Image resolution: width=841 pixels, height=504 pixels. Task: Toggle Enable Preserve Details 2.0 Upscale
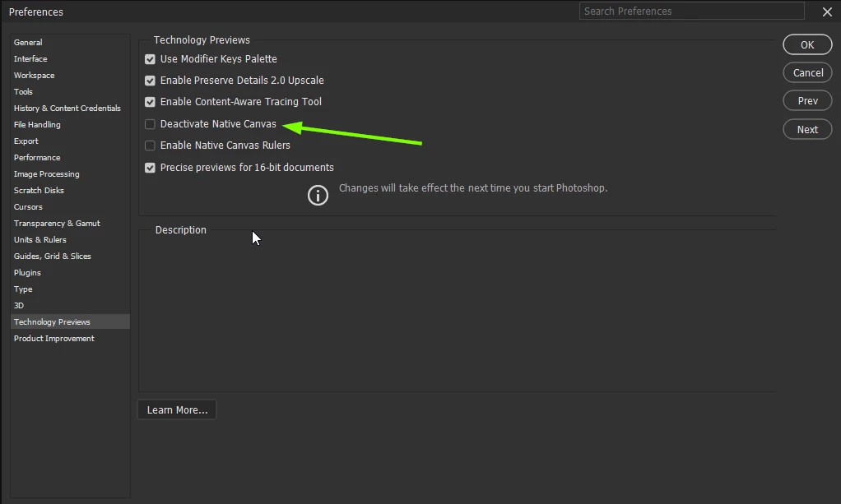click(x=150, y=81)
